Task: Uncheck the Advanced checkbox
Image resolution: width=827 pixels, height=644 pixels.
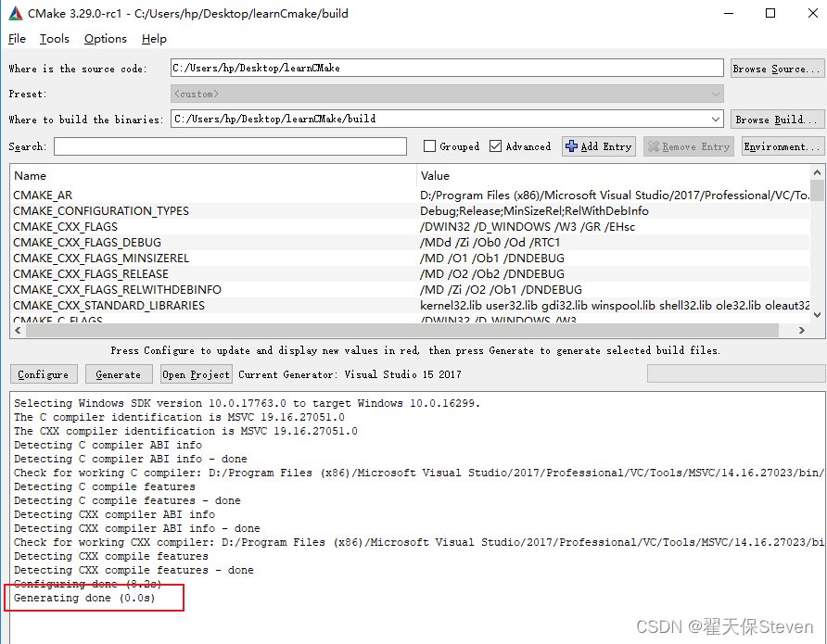Action: click(x=495, y=146)
